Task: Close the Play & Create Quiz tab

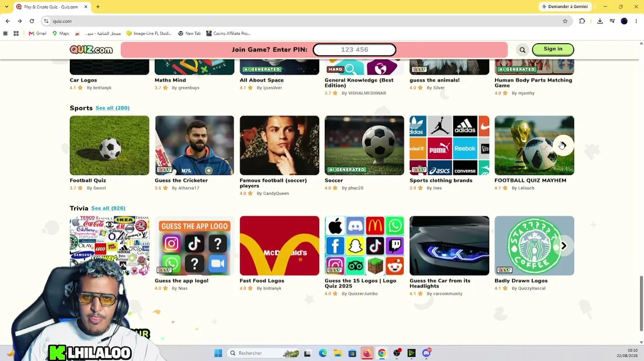Action: click(x=86, y=7)
